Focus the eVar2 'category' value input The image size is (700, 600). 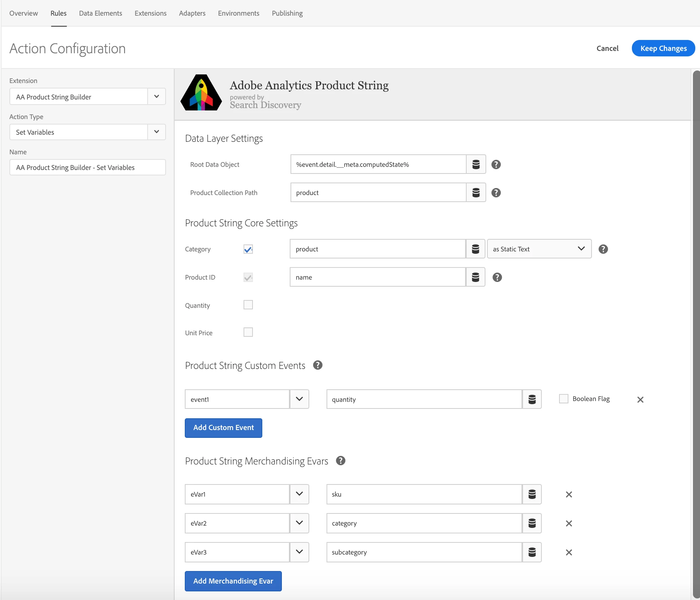[x=424, y=523]
